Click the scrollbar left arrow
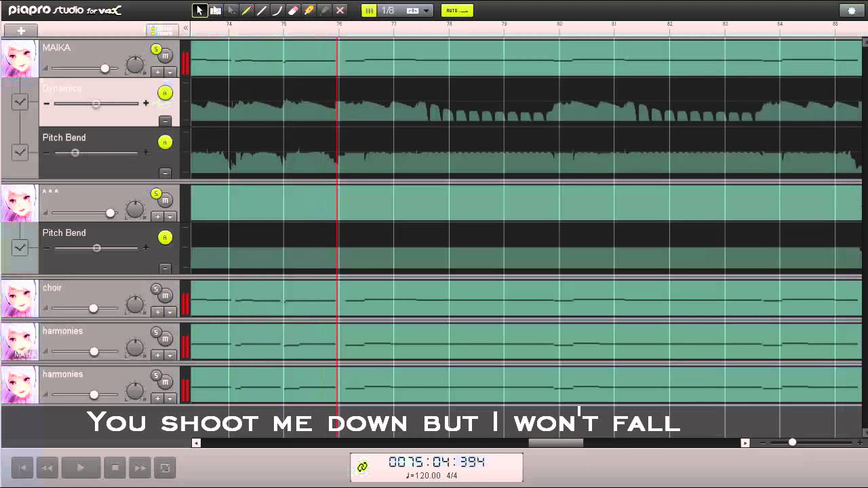Image resolution: width=868 pixels, height=488 pixels. point(196,443)
